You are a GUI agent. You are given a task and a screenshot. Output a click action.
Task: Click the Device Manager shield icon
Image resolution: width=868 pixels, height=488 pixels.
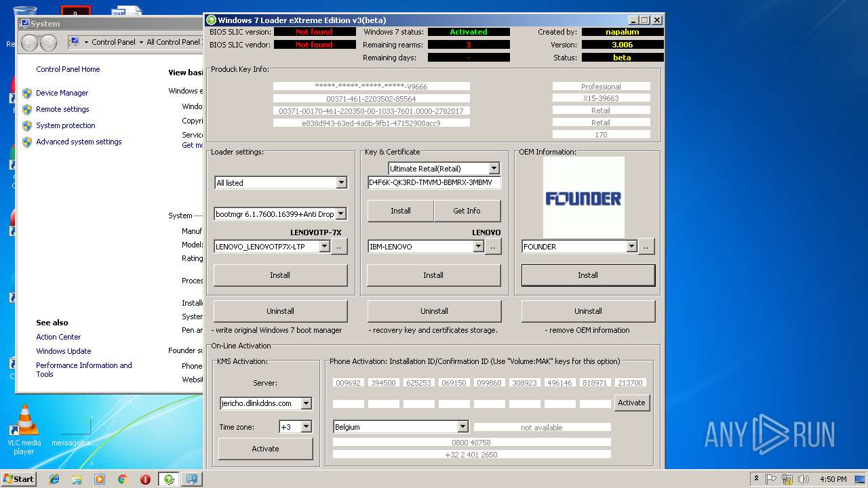27,93
